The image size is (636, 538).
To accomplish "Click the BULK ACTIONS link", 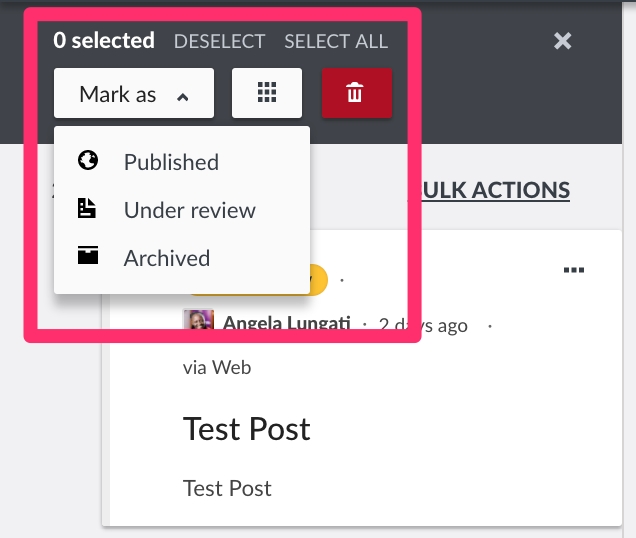I will [495, 190].
